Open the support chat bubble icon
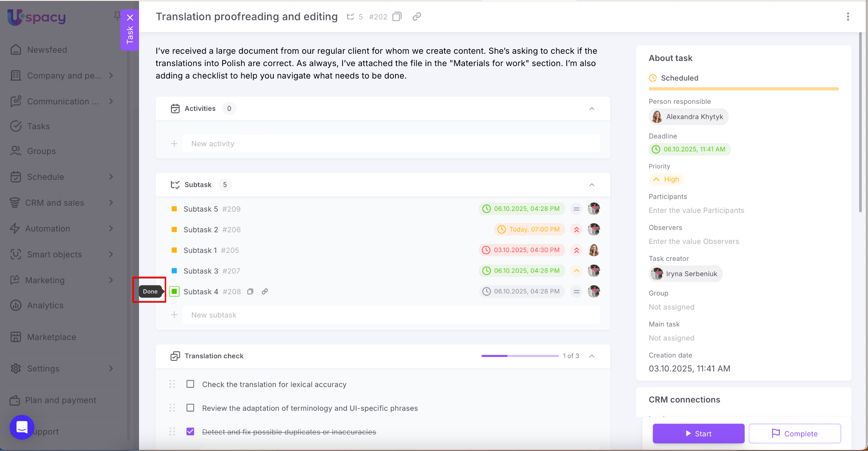This screenshot has height=451, width=868. point(22,427)
